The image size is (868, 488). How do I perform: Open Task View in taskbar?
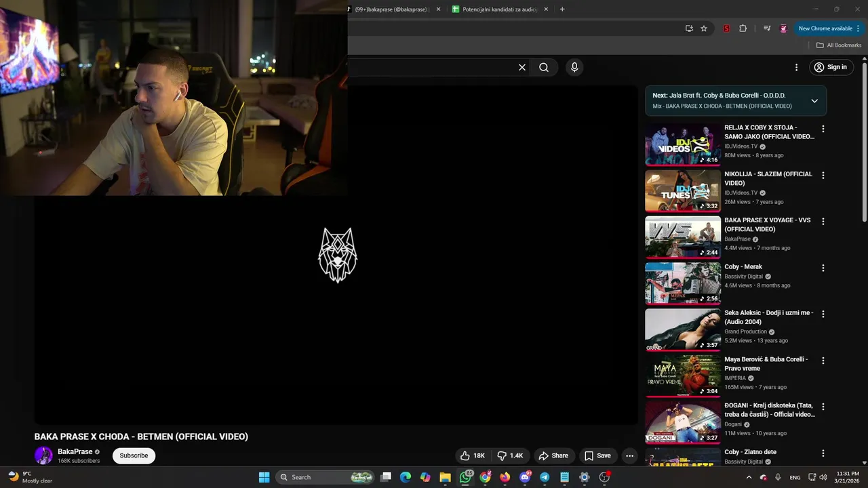coord(386,477)
